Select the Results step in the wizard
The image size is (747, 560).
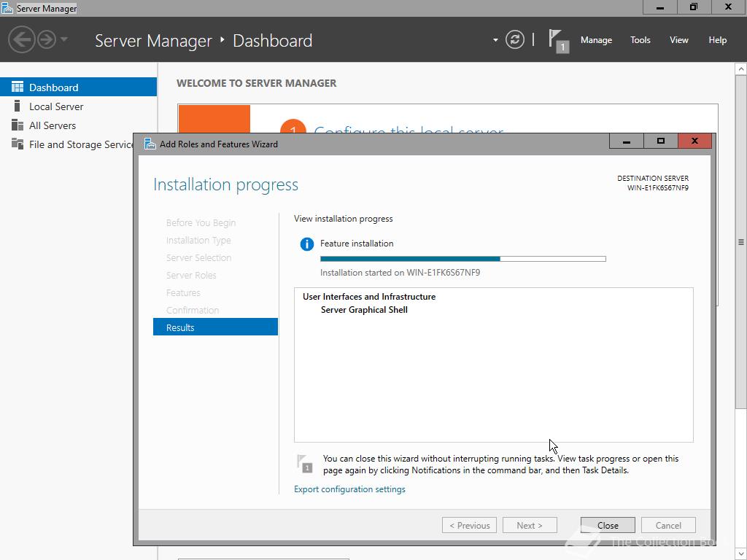pyautogui.click(x=215, y=327)
